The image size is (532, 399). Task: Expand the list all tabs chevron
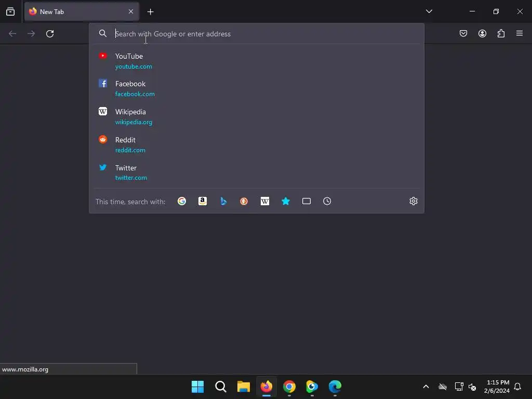(x=429, y=11)
